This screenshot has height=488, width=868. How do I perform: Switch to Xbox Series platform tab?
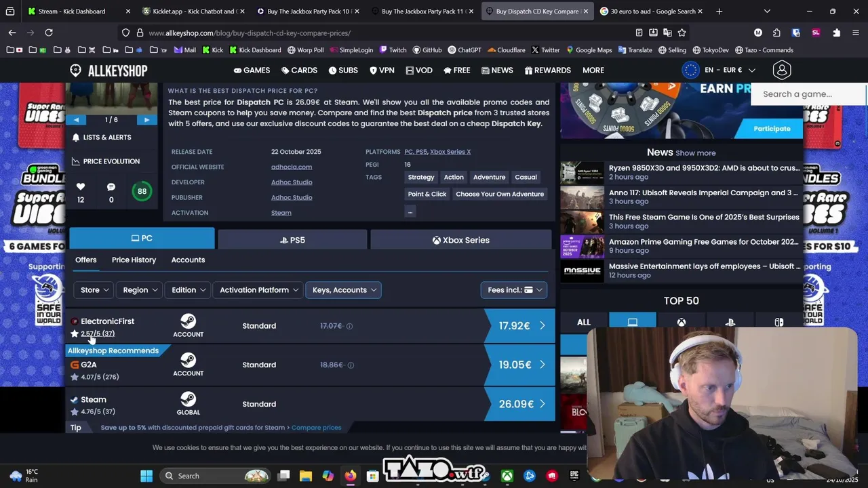point(461,240)
